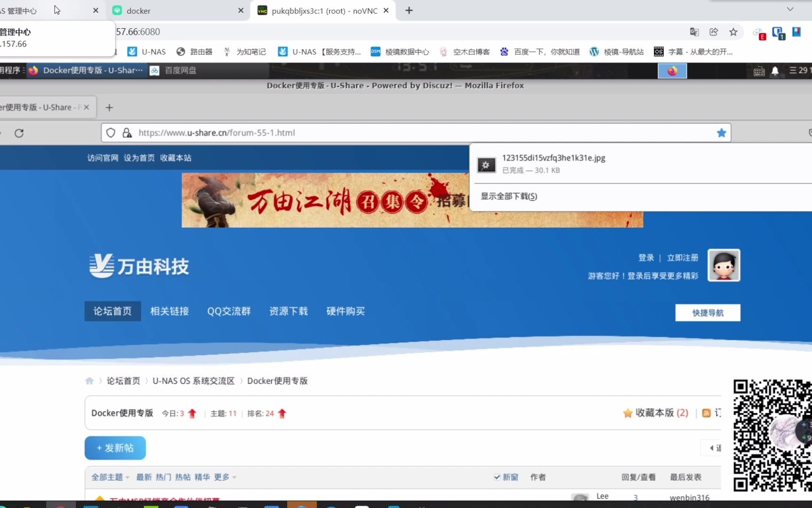Open the U-NAS bookmark
The width and height of the screenshot is (812, 508).
click(x=147, y=52)
